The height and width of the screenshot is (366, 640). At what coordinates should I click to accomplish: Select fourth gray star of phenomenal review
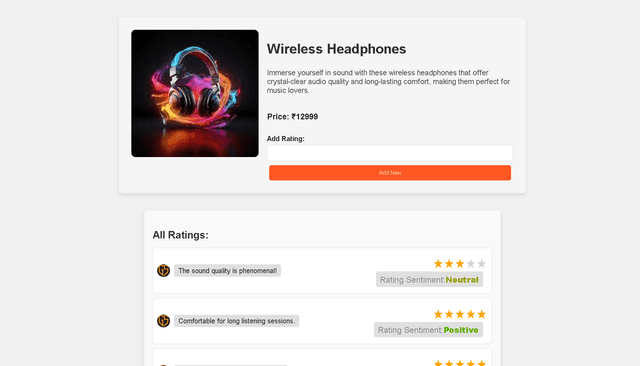[471, 264]
